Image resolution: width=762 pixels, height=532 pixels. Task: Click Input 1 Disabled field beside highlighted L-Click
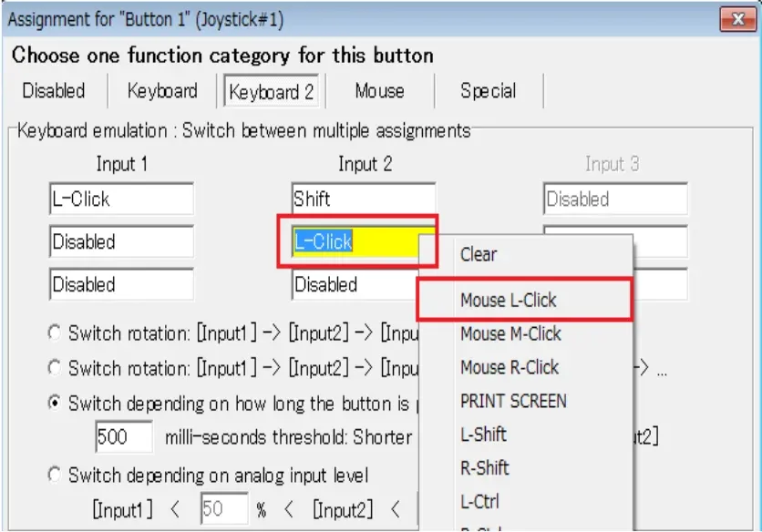[x=121, y=241]
